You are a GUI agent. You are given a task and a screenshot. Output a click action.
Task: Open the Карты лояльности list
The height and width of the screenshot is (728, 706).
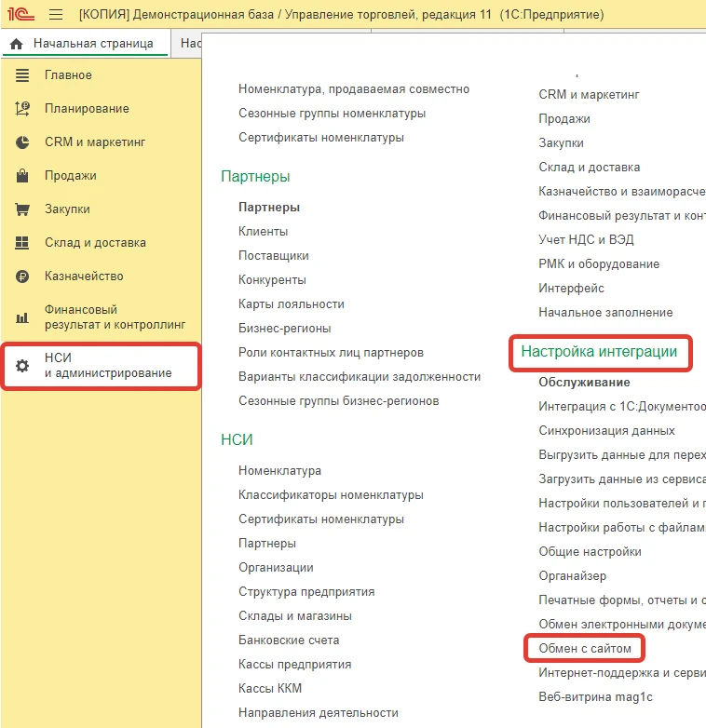pyautogui.click(x=291, y=303)
